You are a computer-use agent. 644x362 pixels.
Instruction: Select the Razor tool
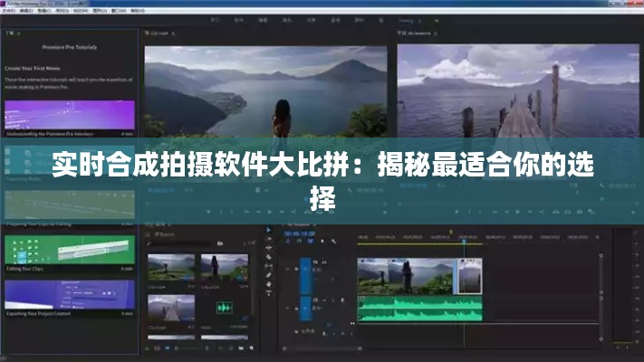pyautogui.click(x=268, y=257)
